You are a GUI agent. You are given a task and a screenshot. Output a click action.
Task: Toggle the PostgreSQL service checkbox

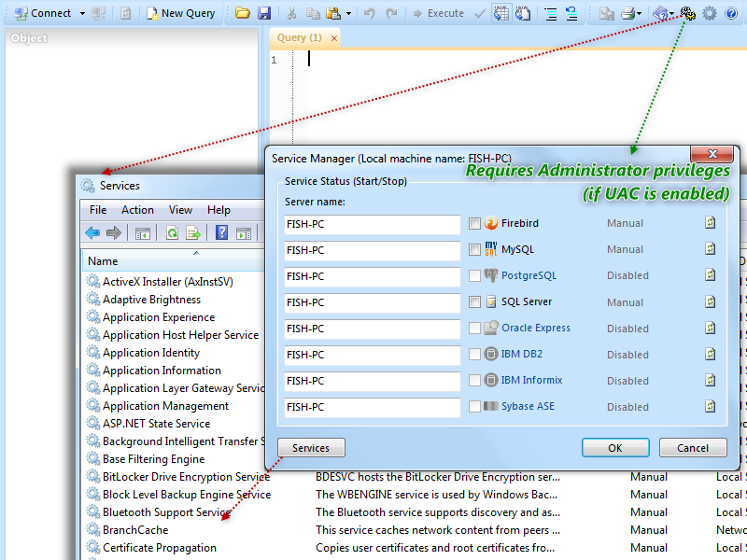pos(474,275)
